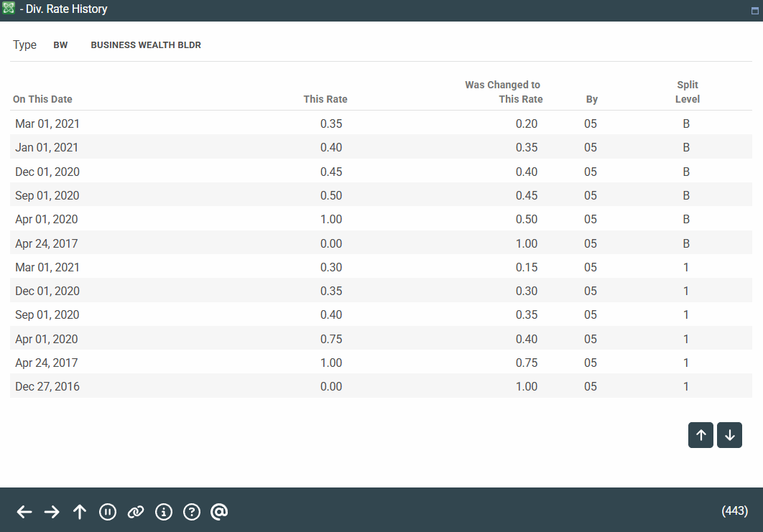Show the info circle icon
Viewport: 763px width, 532px height.
point(164,512)
